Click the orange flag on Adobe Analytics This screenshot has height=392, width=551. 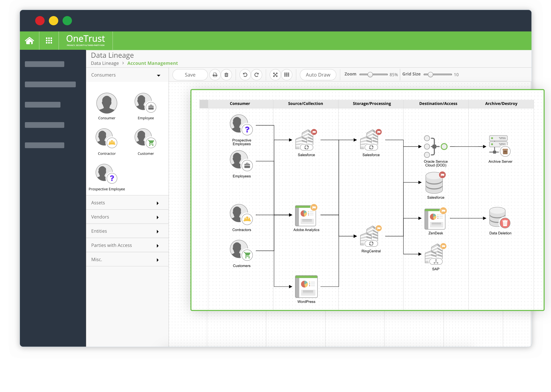point(314,207)
